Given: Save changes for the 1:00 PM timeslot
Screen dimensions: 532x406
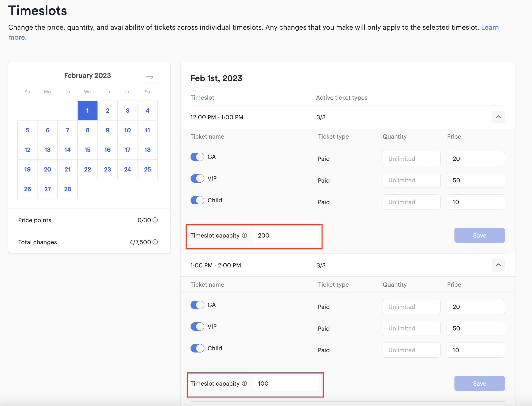Looking at the screenshot, I should click(x=479, y=384).
